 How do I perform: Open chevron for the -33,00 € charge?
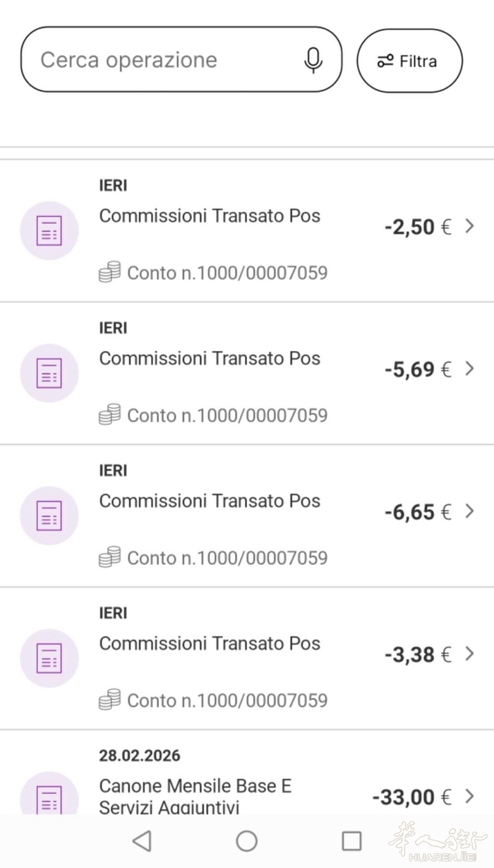(x=470, y=797)
